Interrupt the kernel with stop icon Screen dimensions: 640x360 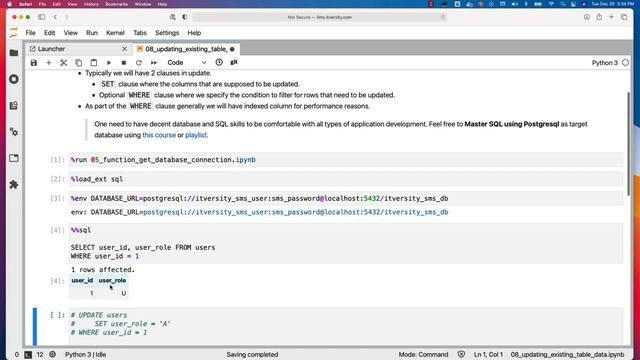click(124, 63)
